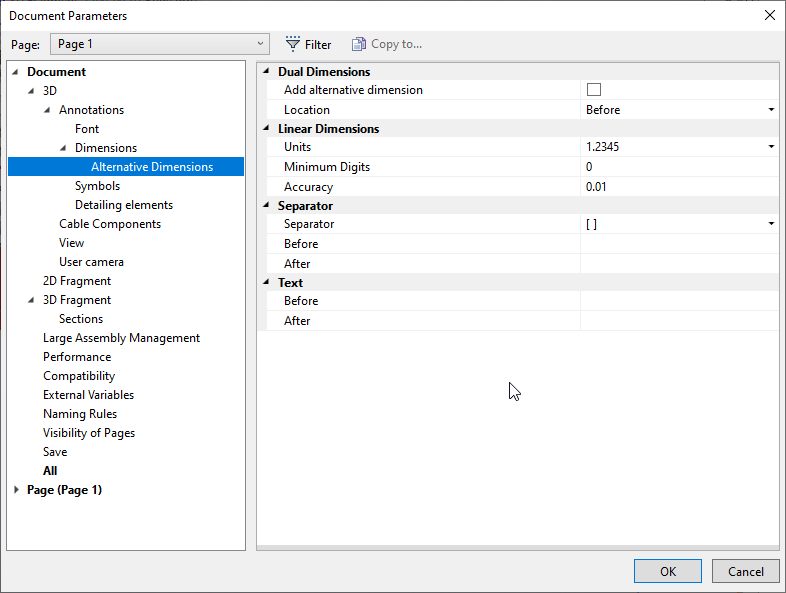Close the Document Parameters dialog
The image size is (786, 593).
tap(769, 16)
